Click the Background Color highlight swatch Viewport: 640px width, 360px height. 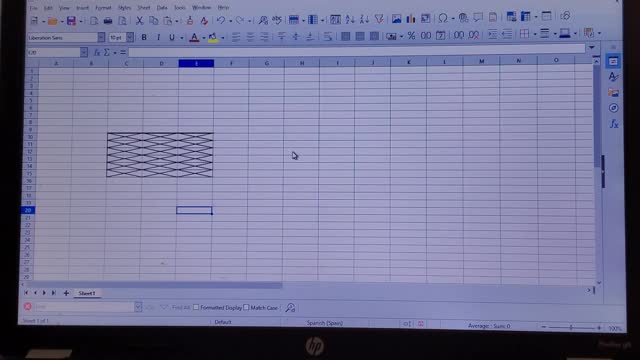[x=213, y=38]
